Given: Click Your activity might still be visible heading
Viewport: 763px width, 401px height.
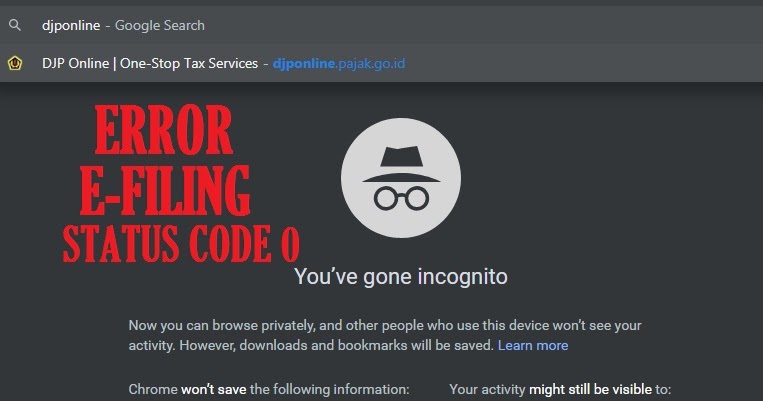Looking at the screenshot, I should pos(560,389).
